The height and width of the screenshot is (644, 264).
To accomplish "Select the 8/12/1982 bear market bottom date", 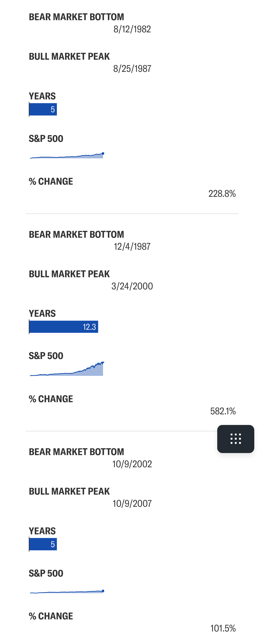I will coord(132,29).
